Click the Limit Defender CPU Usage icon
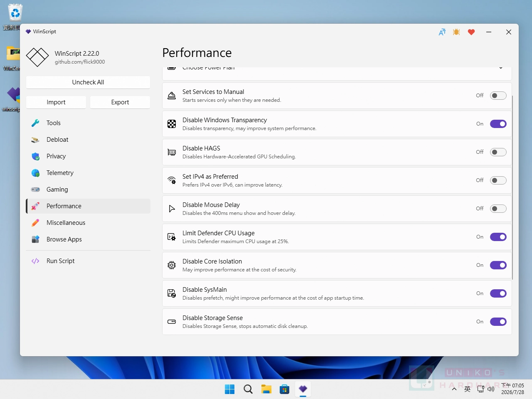 coord(172,237)
